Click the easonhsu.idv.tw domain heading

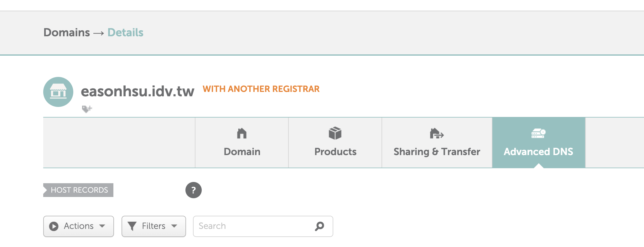pos(138,91)
